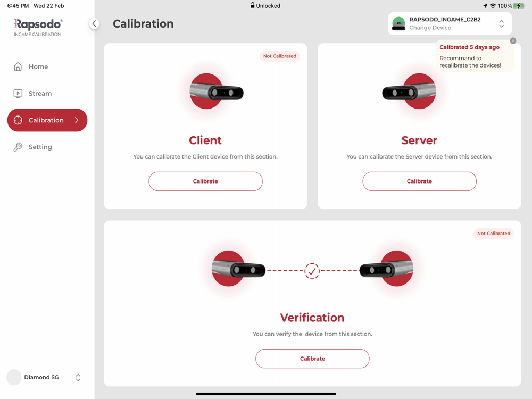532x399 pixels.
Task: Click the dashed checkmark circle in Verification
Action: [312, 271]
